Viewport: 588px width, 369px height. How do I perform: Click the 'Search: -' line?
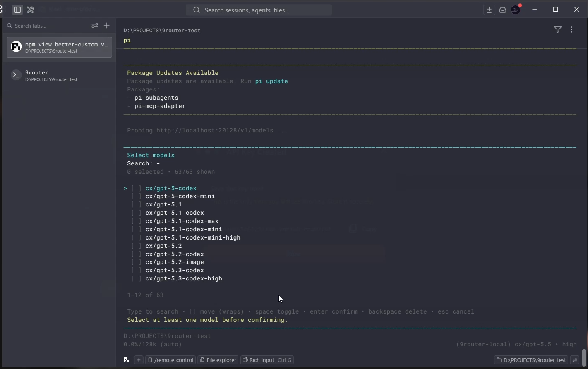(x=144, y=164)
